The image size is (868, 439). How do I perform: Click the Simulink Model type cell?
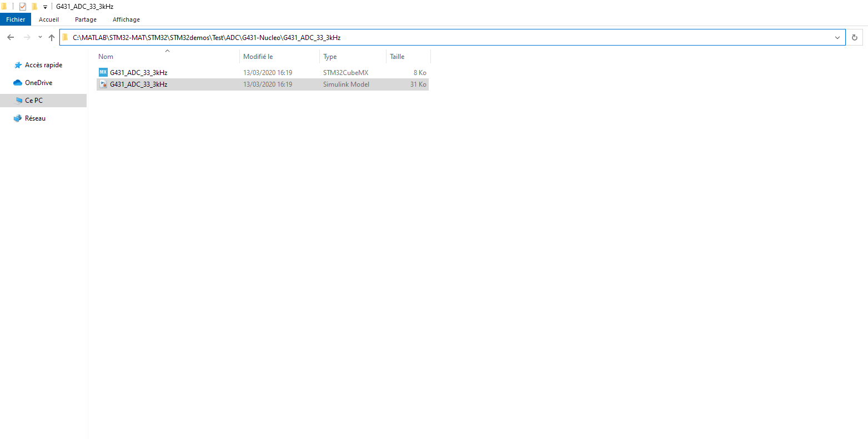[346, 84]
